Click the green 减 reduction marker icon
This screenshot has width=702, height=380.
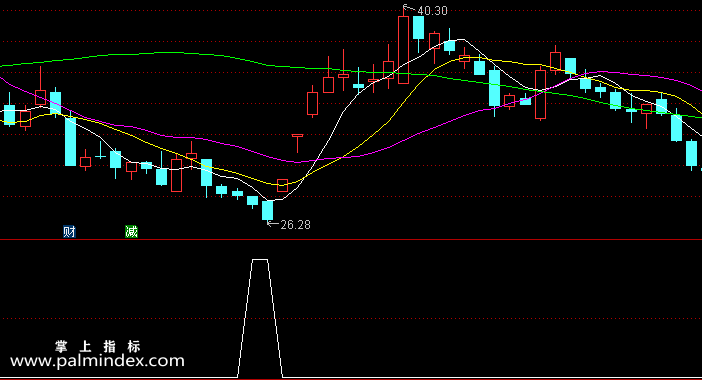131,231
